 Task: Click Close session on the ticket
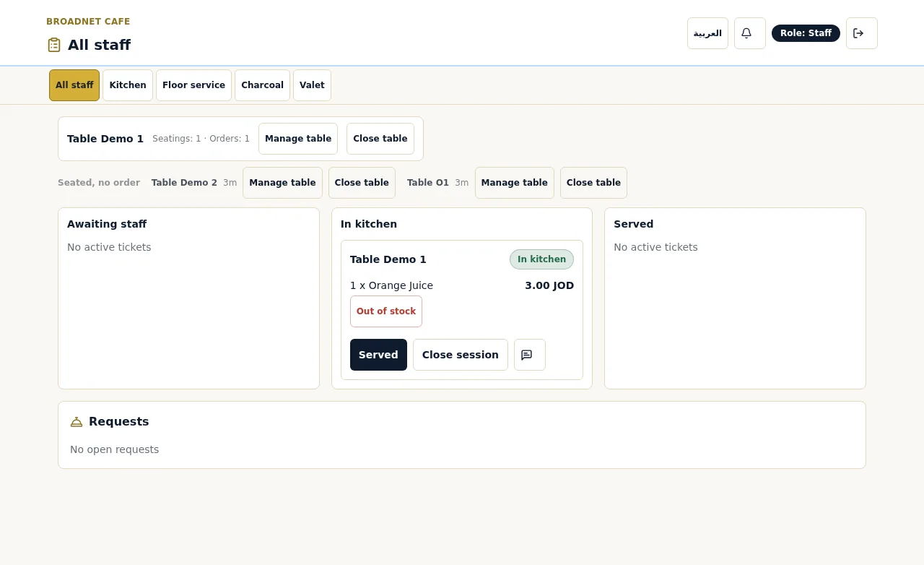pyautogui.click(x=461, y=355)
